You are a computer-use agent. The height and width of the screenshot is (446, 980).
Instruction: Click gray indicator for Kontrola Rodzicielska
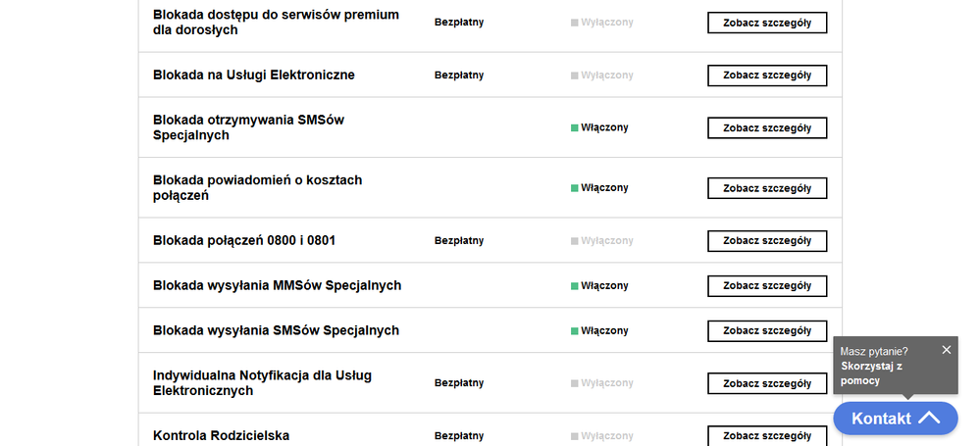(x=575, y=436)
